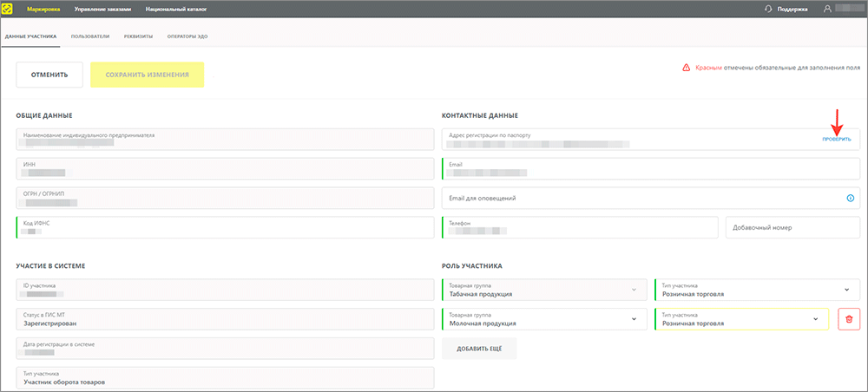Click Дата регистрации в системе field
This screenshot has width=868, height=392.
(226, 349)
